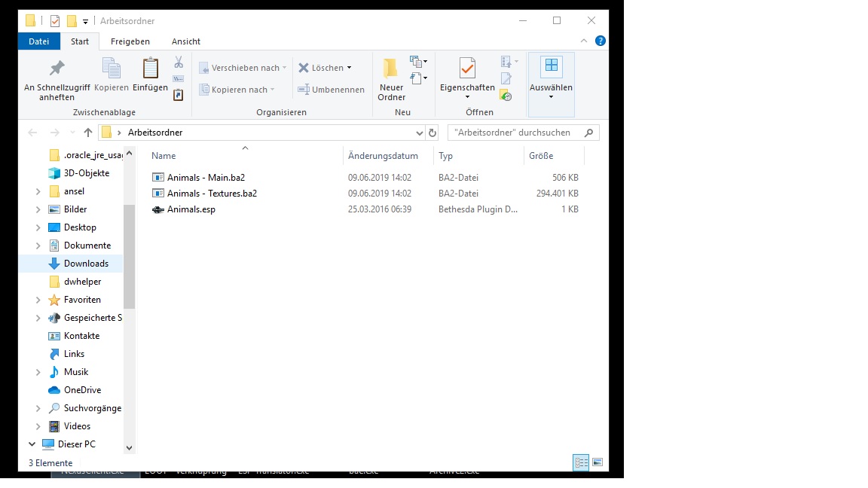Collapse the ribbon with the chevron
This screenshot has width=868, height=488.
click(584, 41)
